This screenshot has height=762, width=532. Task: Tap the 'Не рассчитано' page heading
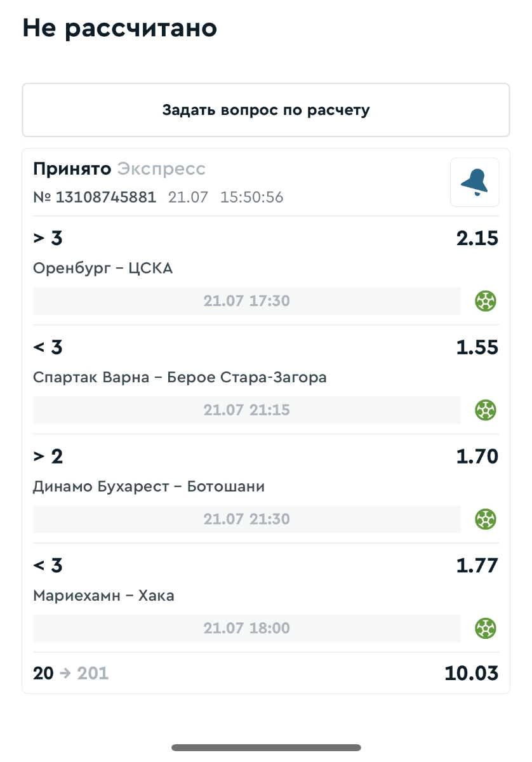click(119, 29)
